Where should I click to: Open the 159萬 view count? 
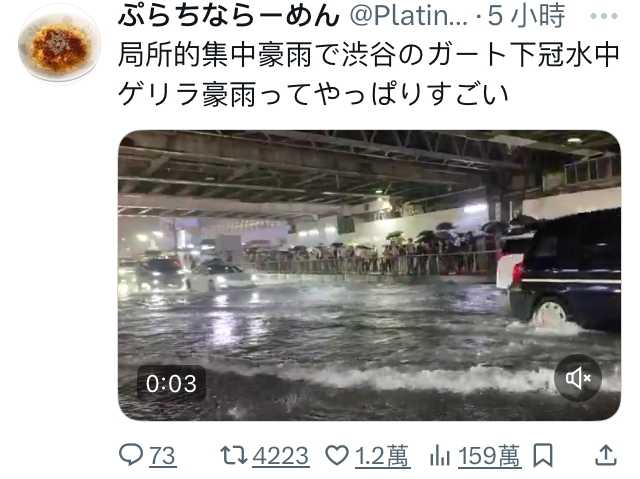(x=489, y=456)
